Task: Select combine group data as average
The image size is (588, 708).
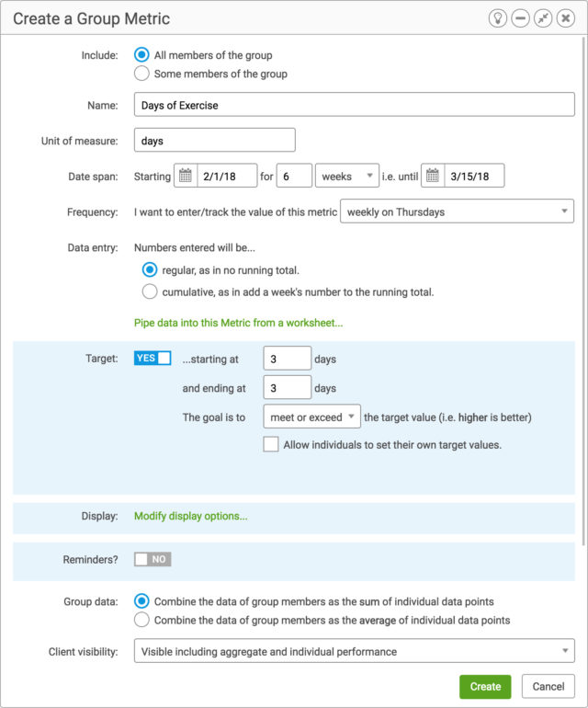Action: pos(141,620)
